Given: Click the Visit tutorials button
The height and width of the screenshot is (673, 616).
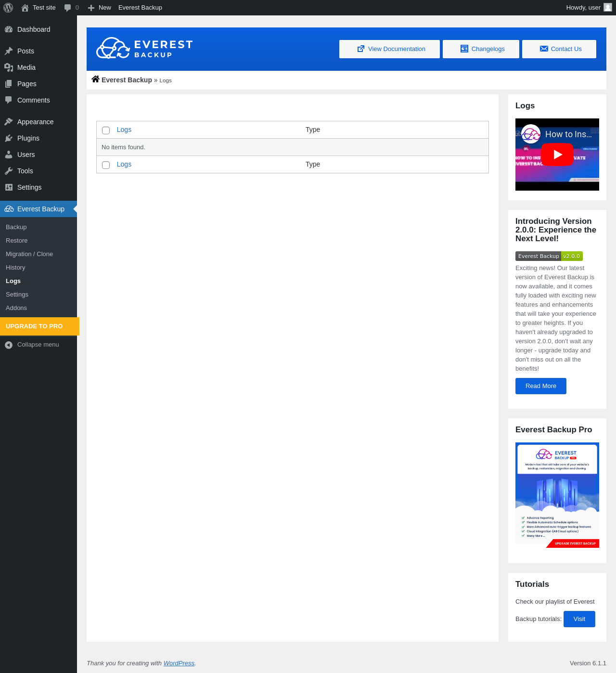Looking at the screenshot, I should click(579, 619).
